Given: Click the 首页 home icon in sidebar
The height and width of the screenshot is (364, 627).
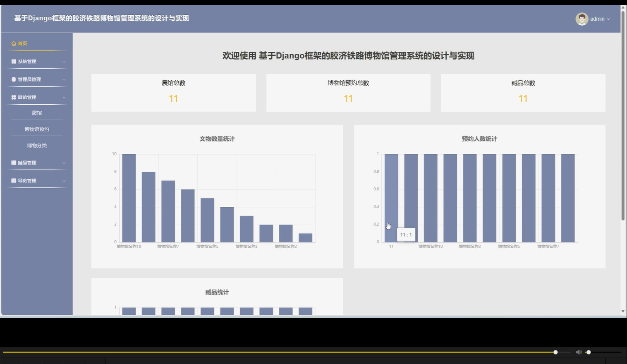Looking at the screenshot, I should pyautogui.click(x=14, y=43).
